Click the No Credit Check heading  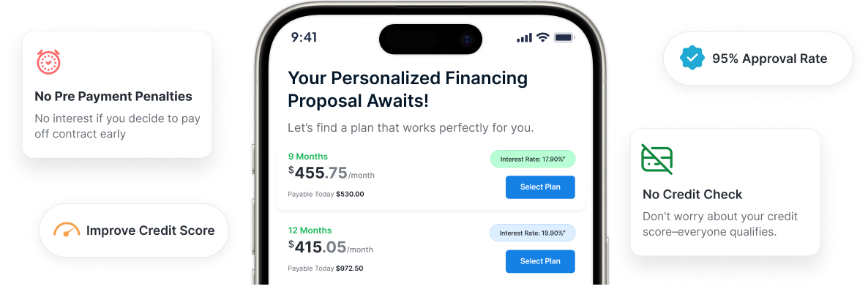pyautogui.click(x=692, y=195)
